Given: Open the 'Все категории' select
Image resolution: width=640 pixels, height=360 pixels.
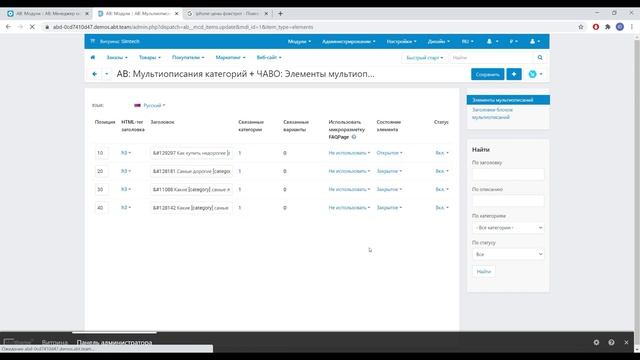Looking at the screenshot, I should 508,227.
